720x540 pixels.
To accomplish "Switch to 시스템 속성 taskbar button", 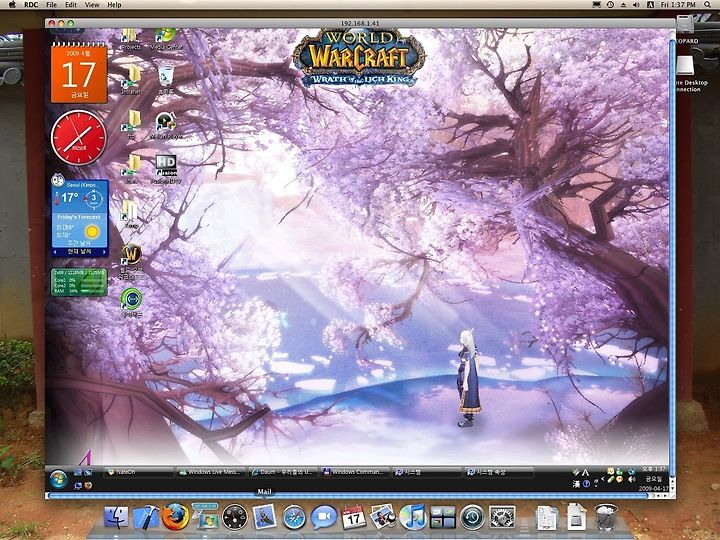I will [x=499, y=472].
